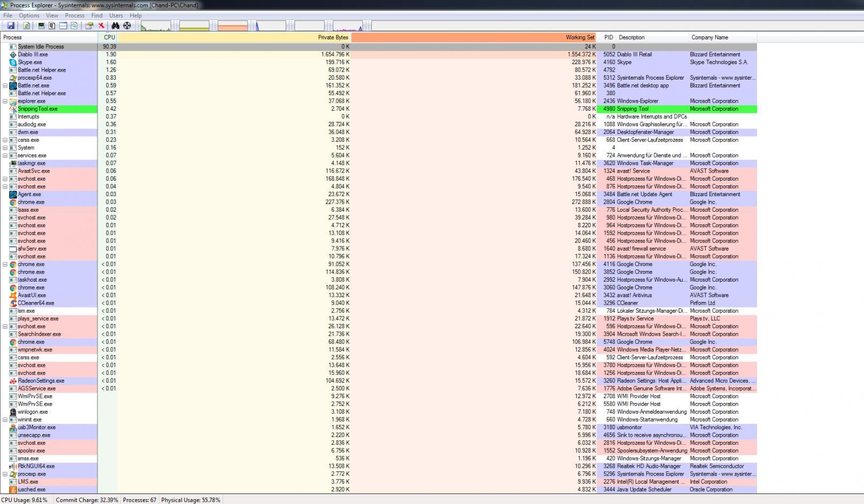This screenshot has height=504, width=864.
Task: Click the RadeonSettings.exe red icon
Action: coord(13,381)
